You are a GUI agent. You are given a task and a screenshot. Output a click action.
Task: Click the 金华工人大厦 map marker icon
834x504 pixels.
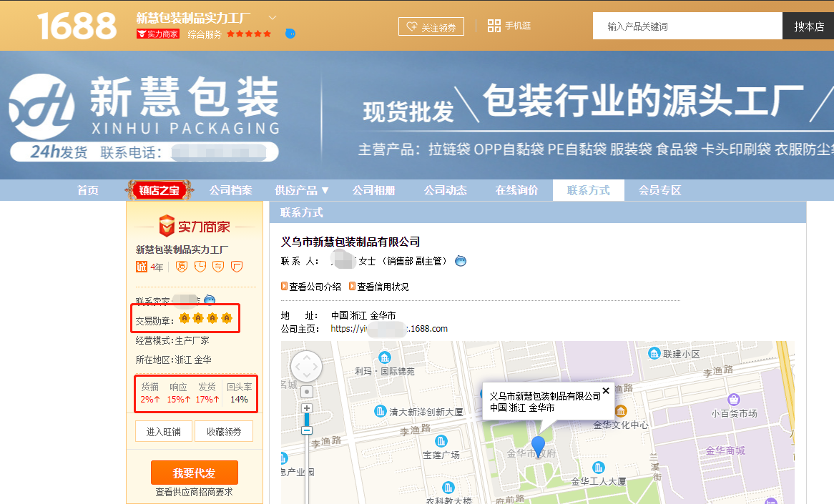point(599,468)
